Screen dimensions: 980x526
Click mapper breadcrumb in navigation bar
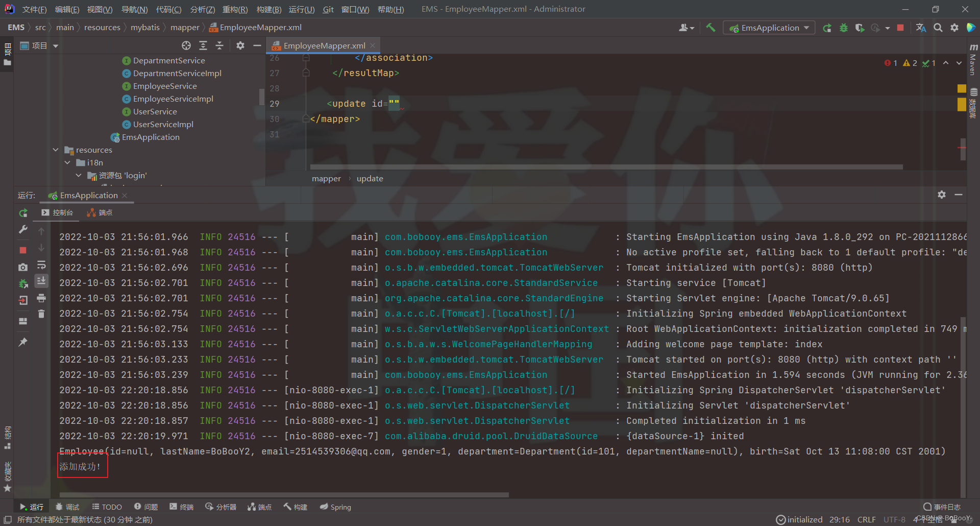(185, 27)
